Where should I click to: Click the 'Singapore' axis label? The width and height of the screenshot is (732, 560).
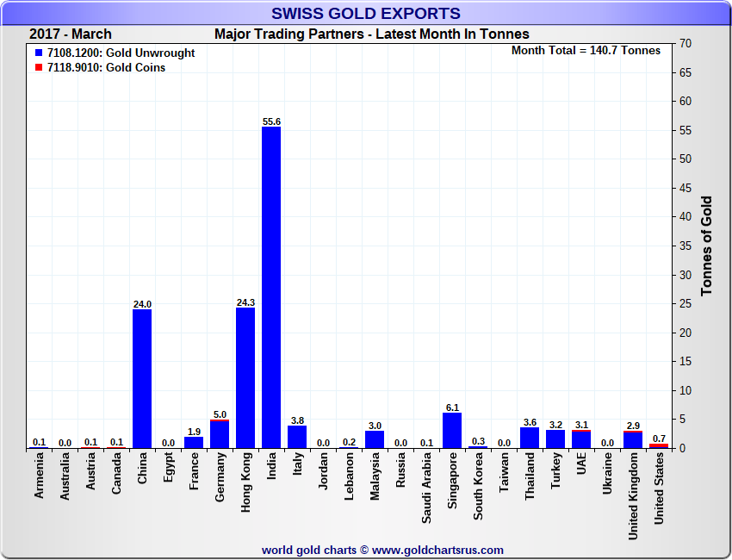click(x=453, y=481)
